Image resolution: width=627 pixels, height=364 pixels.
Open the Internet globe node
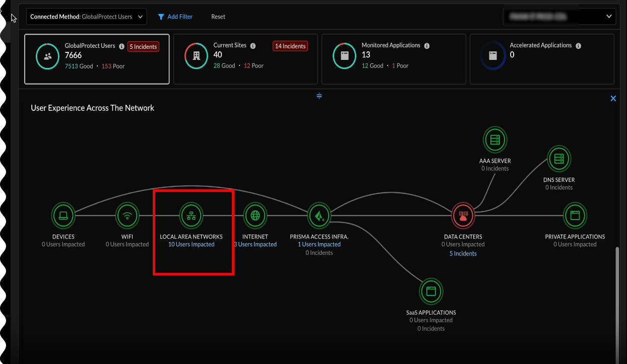pos(255,216)
